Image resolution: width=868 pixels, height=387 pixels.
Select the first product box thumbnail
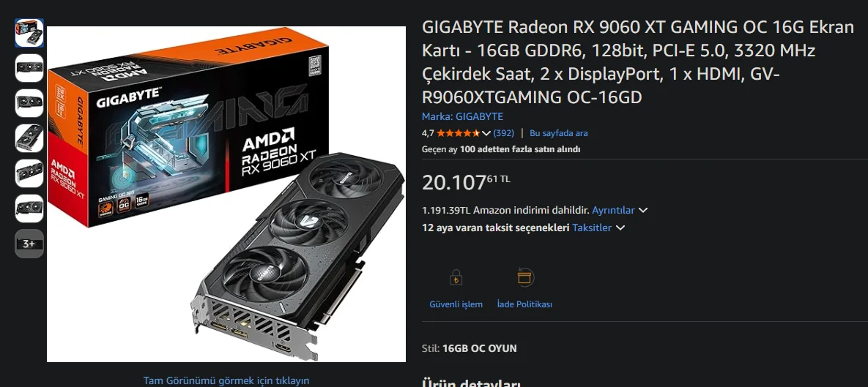[29, 33]
